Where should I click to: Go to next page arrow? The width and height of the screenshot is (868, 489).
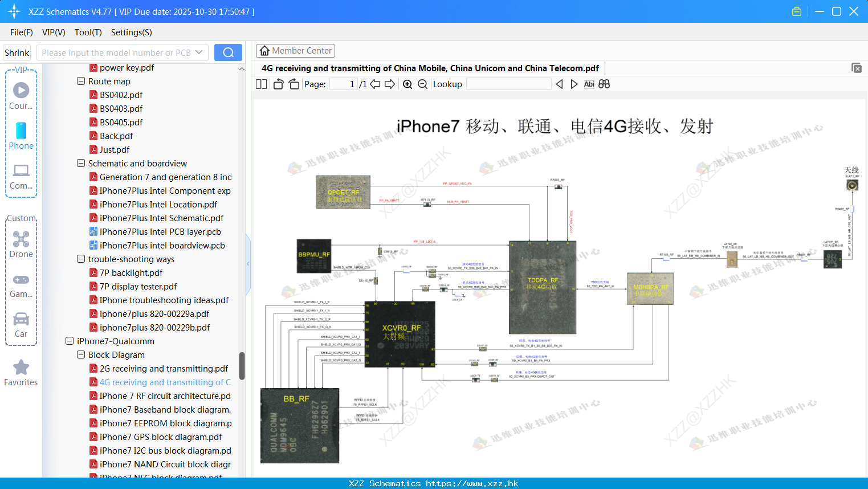[x=390, y=84]
